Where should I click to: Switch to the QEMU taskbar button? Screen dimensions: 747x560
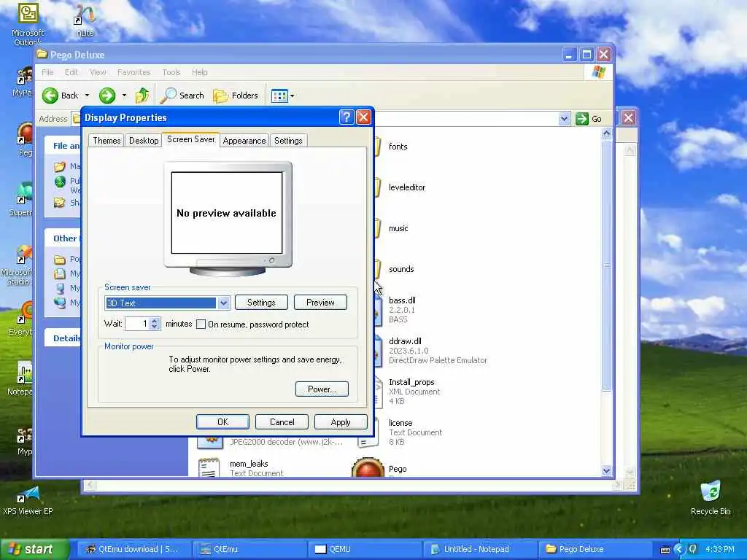[x=365, y=550]
